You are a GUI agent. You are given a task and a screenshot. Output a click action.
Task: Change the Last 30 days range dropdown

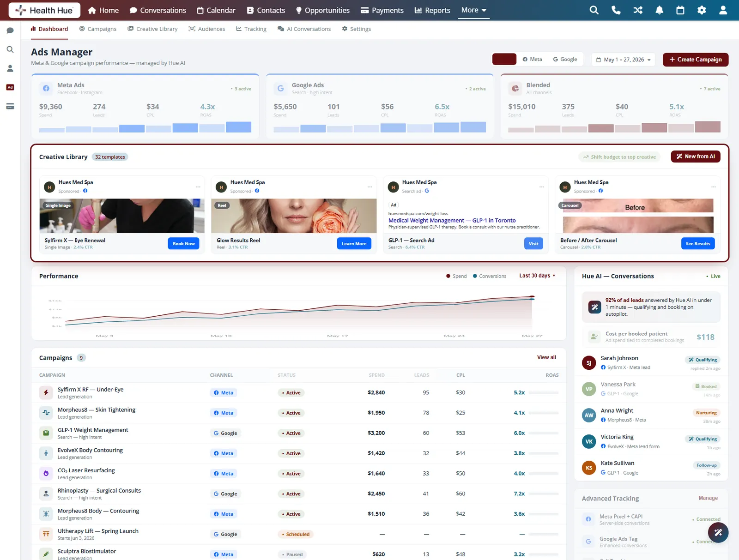(537, 276)
